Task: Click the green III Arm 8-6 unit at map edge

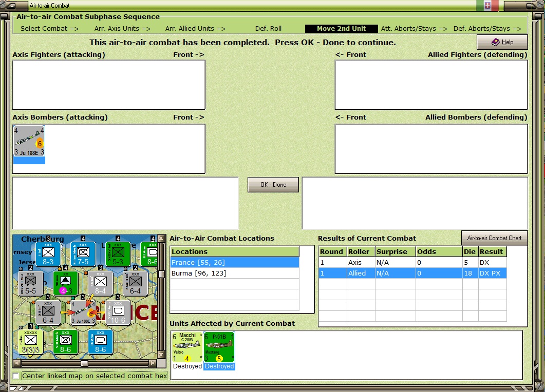Action: (149, 254)
